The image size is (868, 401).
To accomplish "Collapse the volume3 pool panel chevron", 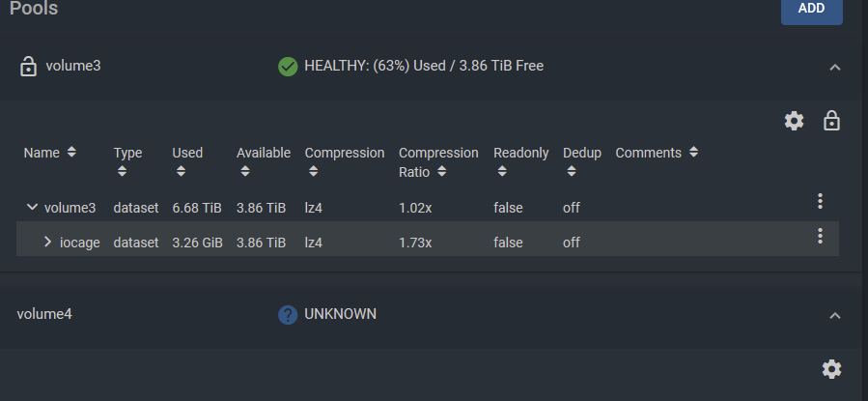I will [835, 68].
